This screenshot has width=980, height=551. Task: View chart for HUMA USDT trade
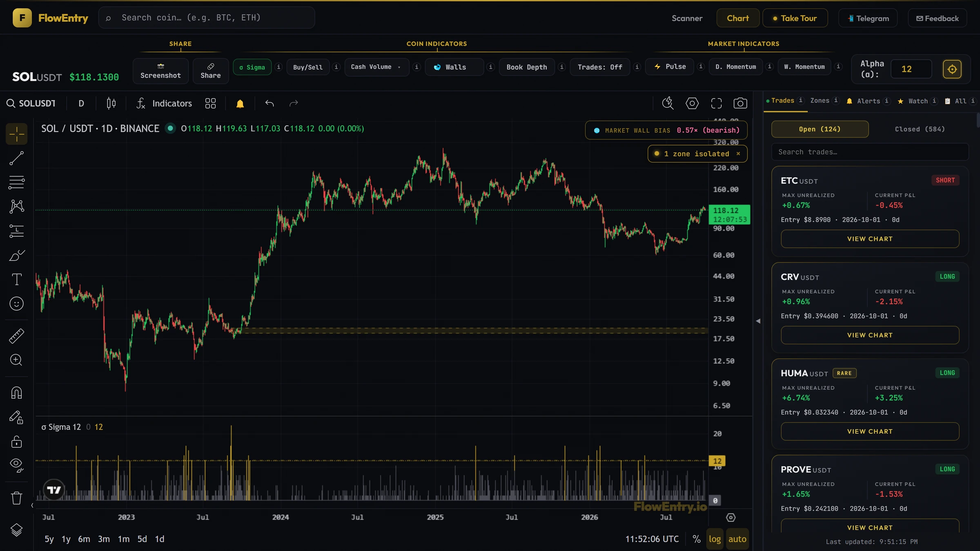coord(870,431)
